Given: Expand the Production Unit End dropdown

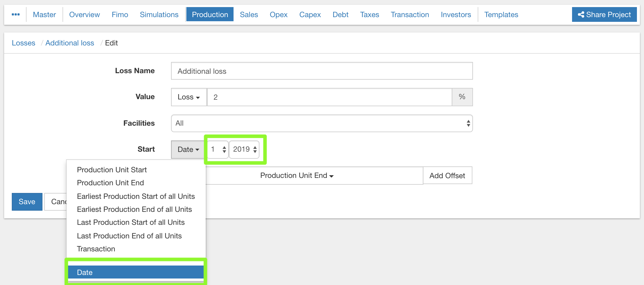Looking at the screenshot, I should click(297, 176).
